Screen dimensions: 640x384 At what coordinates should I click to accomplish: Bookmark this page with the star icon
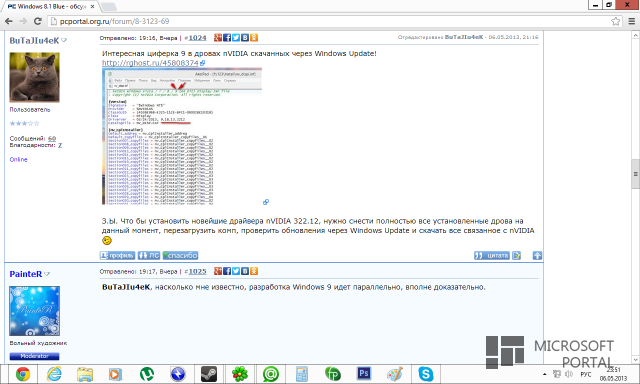(616, 21)
